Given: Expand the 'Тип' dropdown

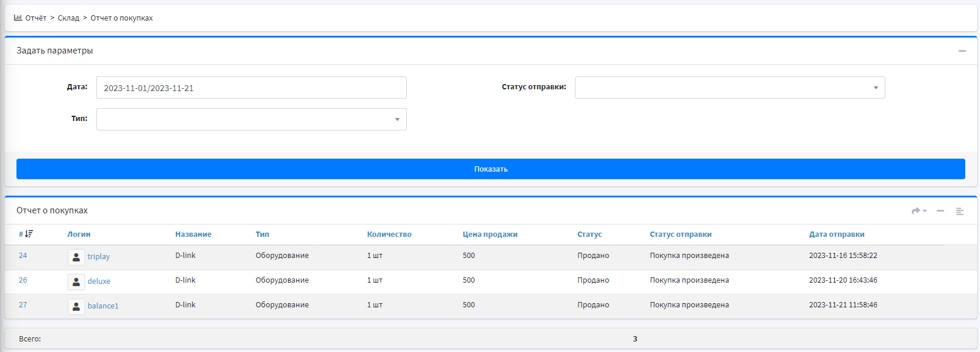Looking at the screenshot, I should click(x=251, y=119).
